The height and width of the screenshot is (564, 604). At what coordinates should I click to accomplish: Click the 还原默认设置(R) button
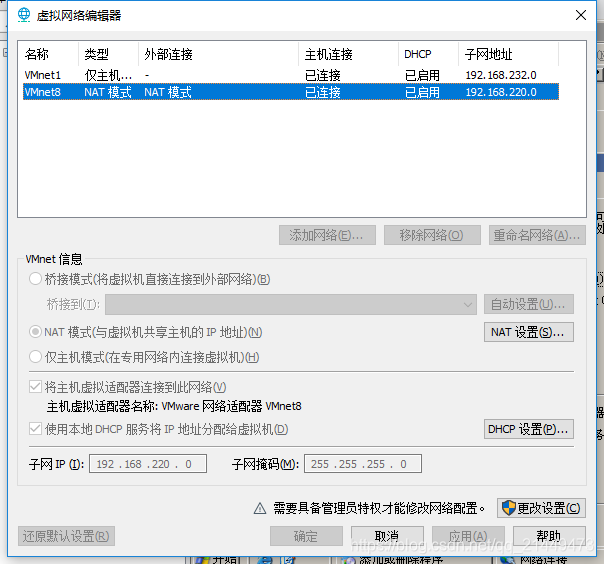(66, 536)
